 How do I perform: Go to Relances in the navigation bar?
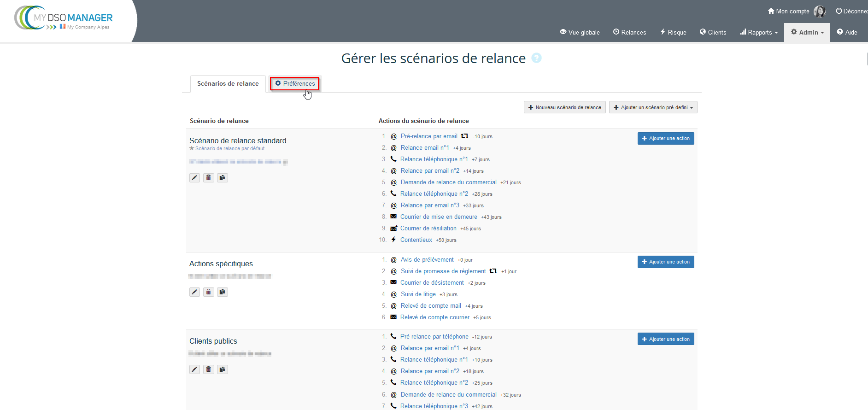coord(629,32)
